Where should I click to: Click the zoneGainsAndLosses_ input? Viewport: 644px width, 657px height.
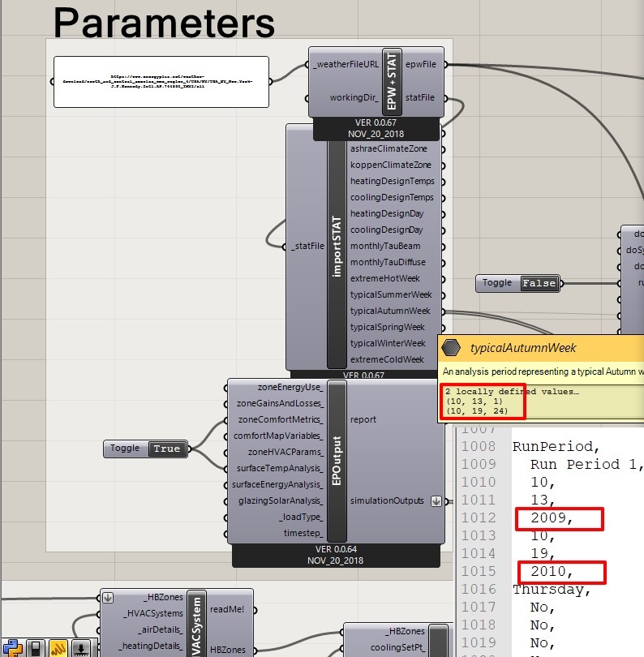280,403
